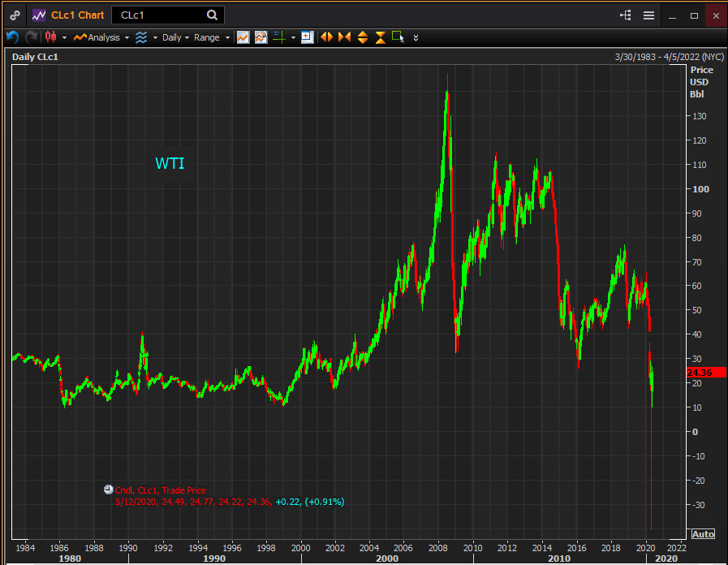Undo last chart action
Image resolution: width=728 pixels, height=565 pixels.
[x=12, y=37]
